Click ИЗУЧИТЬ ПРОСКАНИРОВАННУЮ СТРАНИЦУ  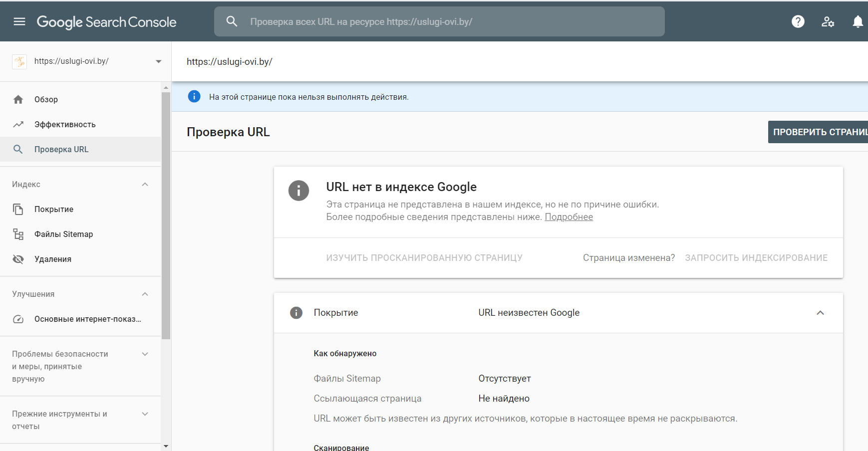pyautogui.click(x=424, y=258)
